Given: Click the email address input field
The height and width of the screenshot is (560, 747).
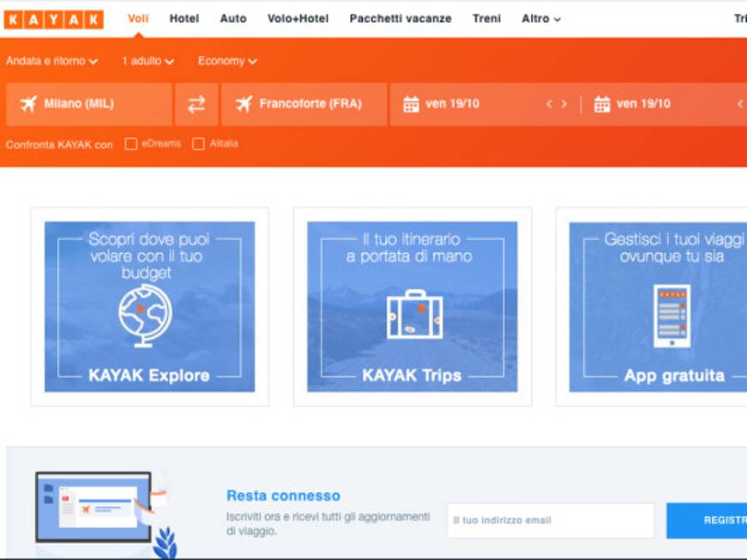Looking at the screenshot, I should [551, 521].
